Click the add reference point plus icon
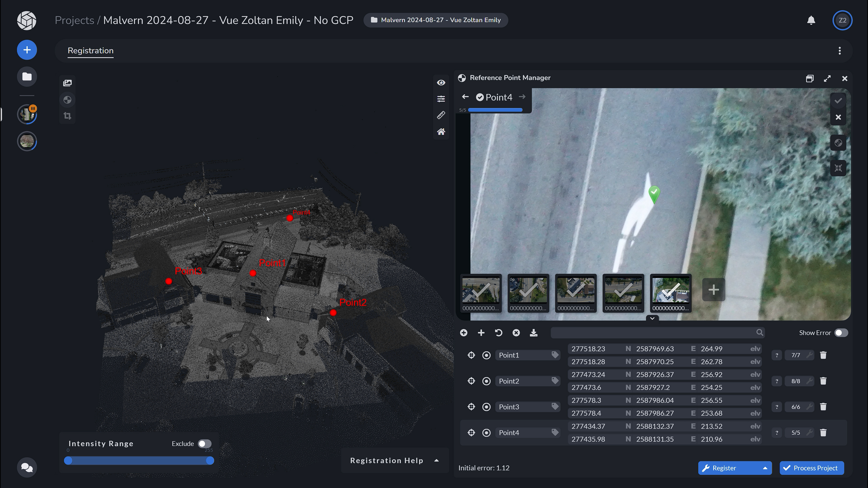The width and height of the screenshot is (868, 488). click(x=481, y=332)
